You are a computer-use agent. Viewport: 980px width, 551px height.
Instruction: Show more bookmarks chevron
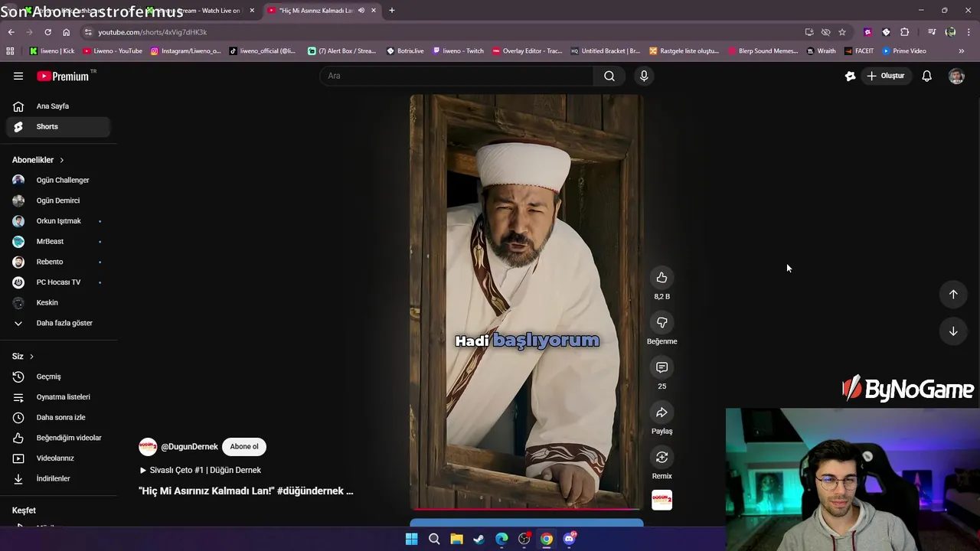(x=961, y=51)
